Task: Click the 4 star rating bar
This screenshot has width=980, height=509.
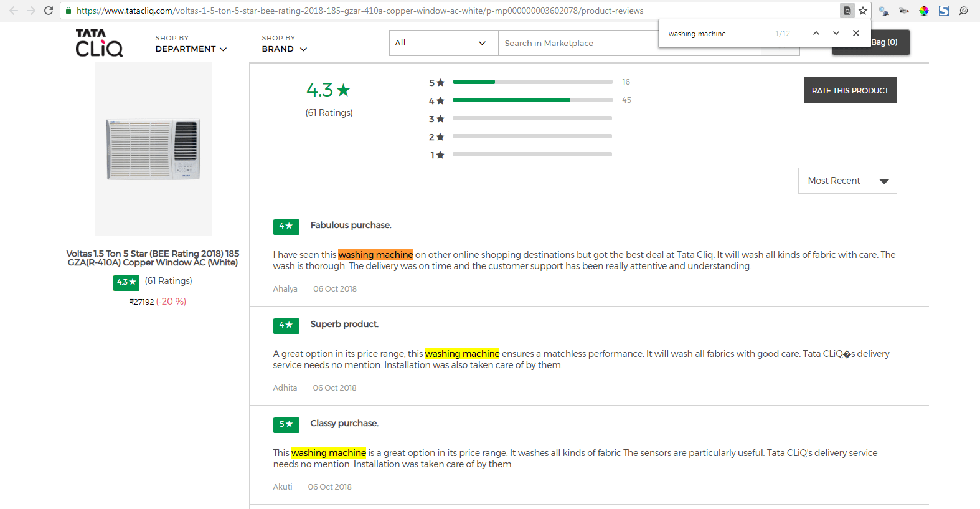Action: tap(532, 100)
